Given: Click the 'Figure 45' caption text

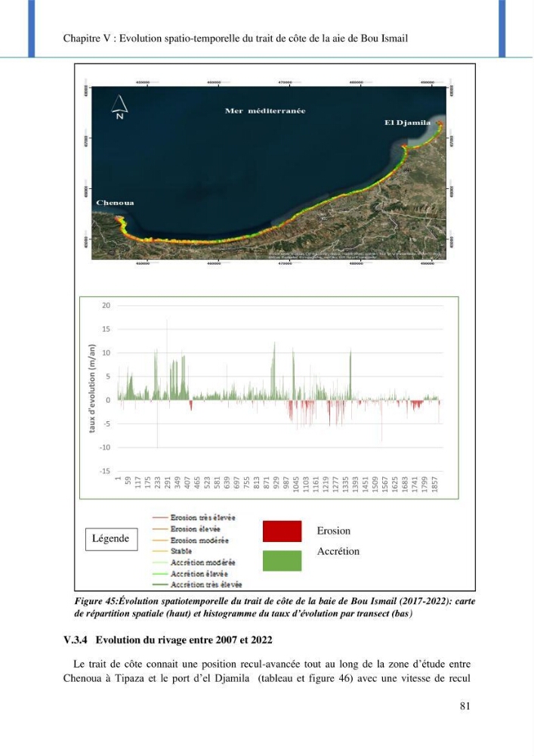Looking at the screenshot, I should [x=274, y=608].
